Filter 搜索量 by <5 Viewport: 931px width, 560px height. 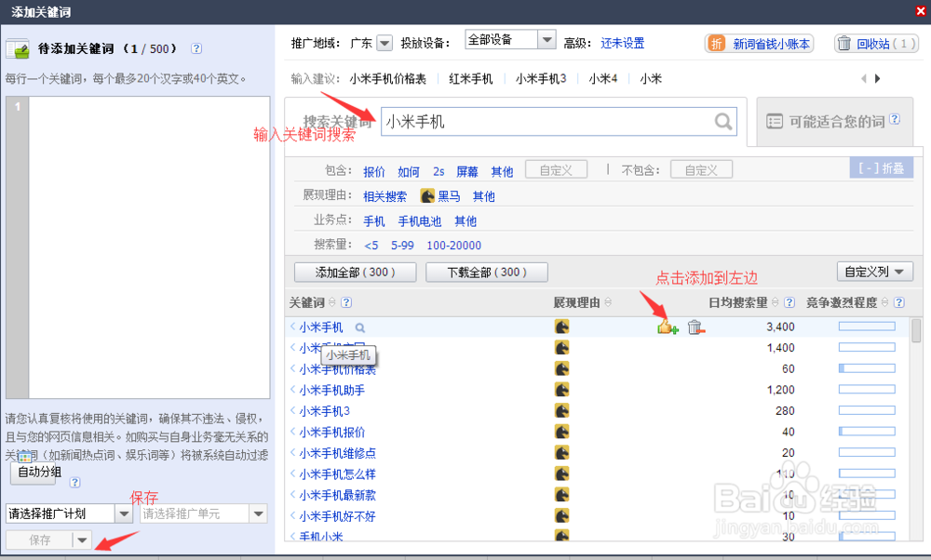click(x=371, y=246)
